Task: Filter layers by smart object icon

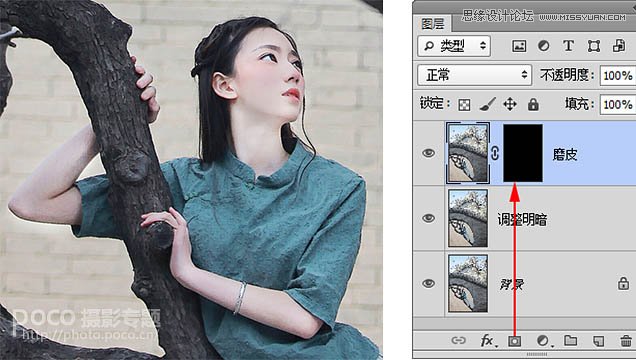Action: [x=619, y=46]
